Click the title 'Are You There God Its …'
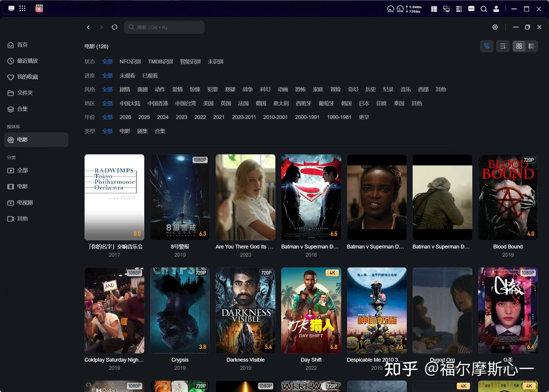 [x=244, y=247]
